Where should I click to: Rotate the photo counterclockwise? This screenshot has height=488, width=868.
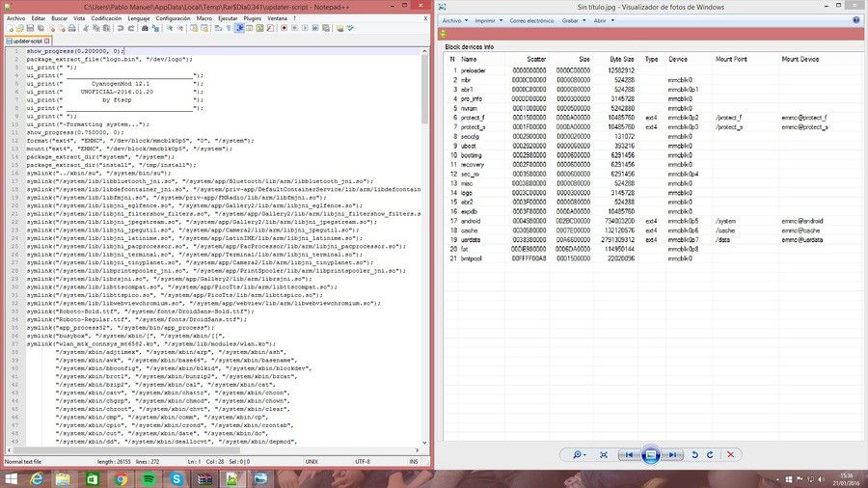(x=694, y=455)
